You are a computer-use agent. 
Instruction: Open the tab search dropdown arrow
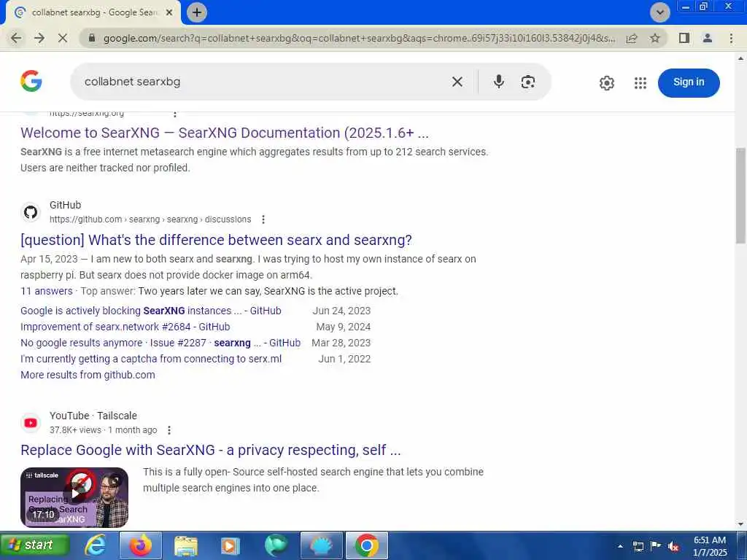(659, 12)
